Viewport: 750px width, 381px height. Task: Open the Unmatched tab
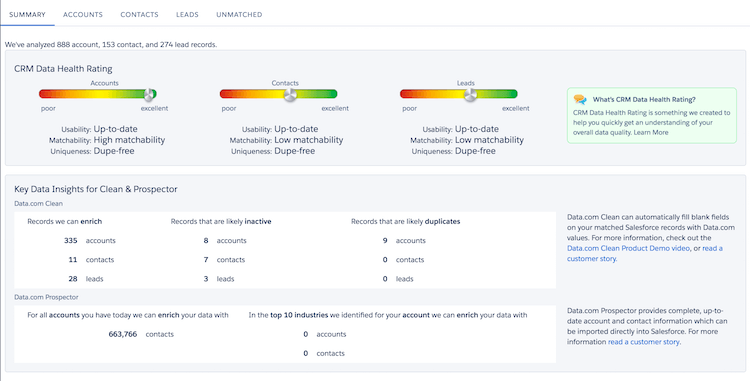239,14
